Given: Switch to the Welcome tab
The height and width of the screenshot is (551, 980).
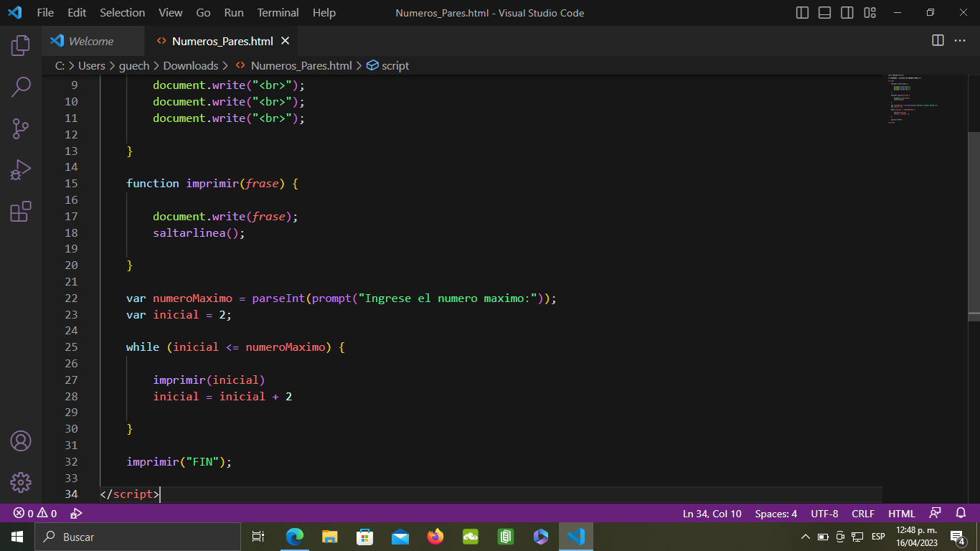Looking at the screenshot, I should pos(93,41).
